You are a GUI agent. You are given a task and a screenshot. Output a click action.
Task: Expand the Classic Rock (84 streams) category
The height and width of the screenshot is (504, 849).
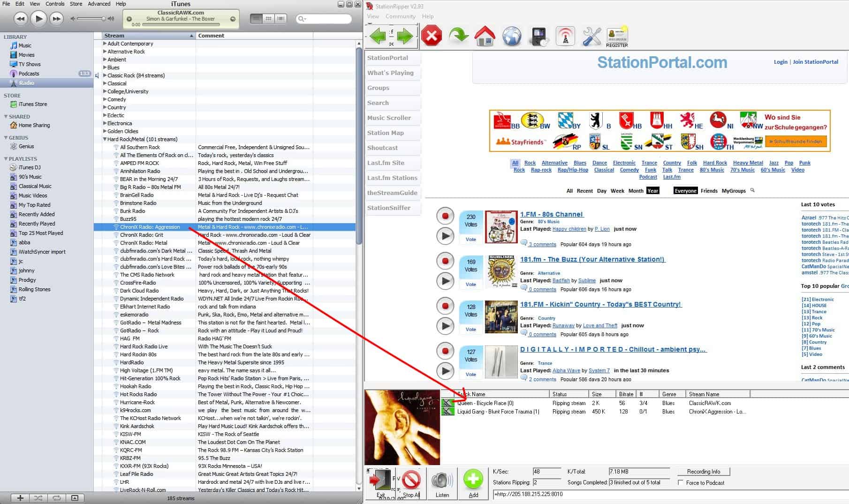[105, 75]
